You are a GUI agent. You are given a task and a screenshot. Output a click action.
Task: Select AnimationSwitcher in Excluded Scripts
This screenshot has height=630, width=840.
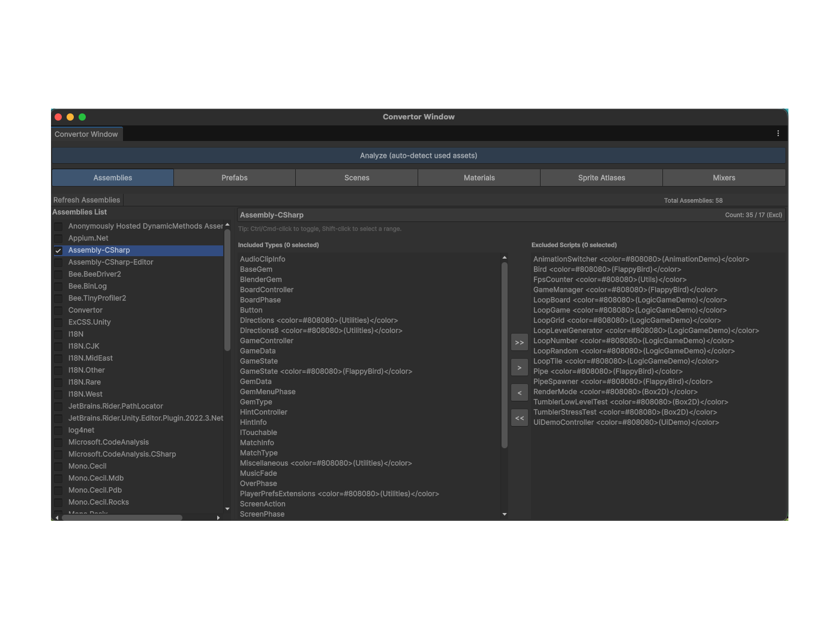point(641,259)
